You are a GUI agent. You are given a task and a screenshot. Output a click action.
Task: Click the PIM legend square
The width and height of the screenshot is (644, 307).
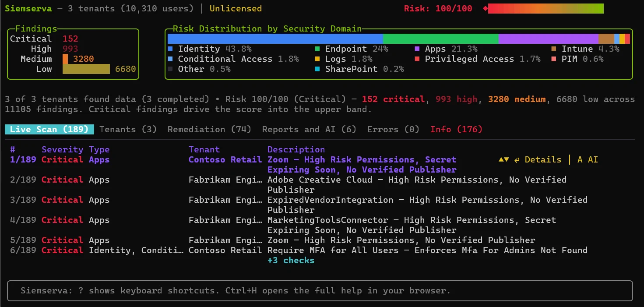(554, 59)
